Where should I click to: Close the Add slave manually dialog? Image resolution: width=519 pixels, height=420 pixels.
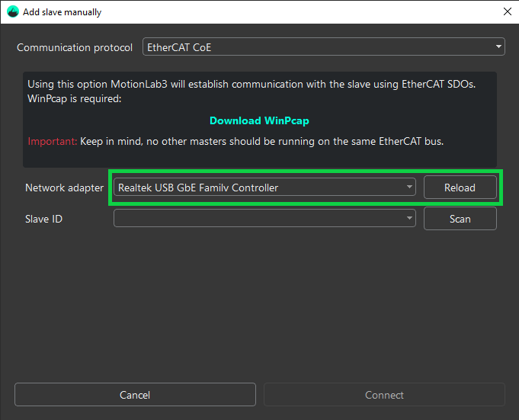tap(507, 12)
